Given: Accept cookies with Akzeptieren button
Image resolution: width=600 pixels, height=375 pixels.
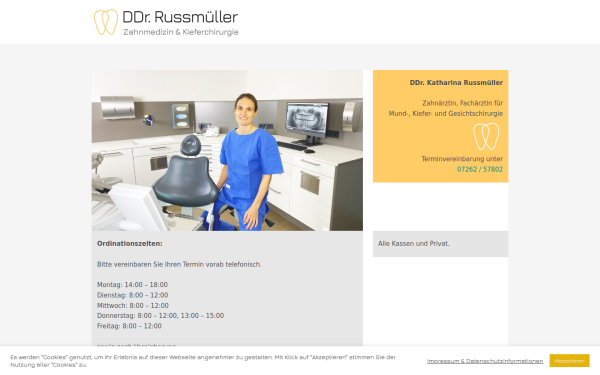Looking at the screenshot, I should (569, 360).
